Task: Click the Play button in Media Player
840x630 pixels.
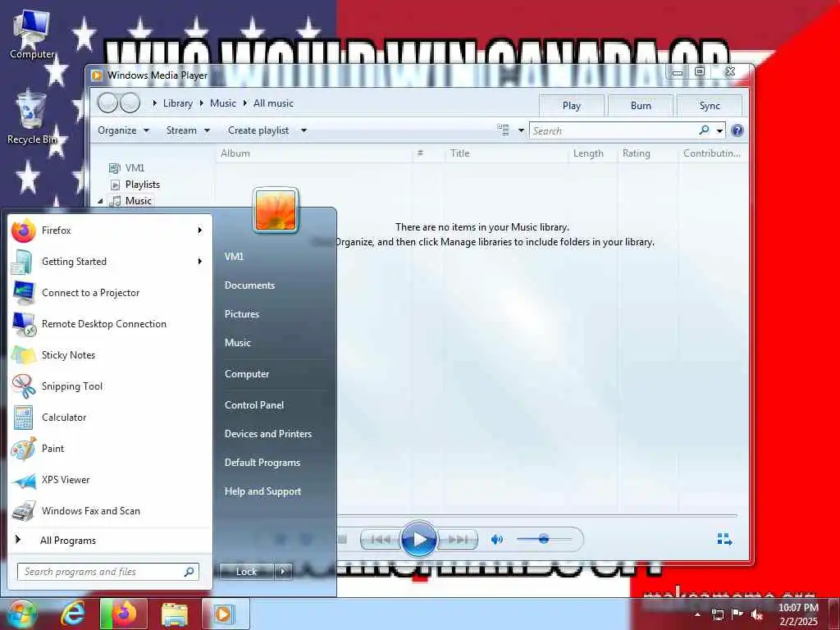Action: [419, 540]
